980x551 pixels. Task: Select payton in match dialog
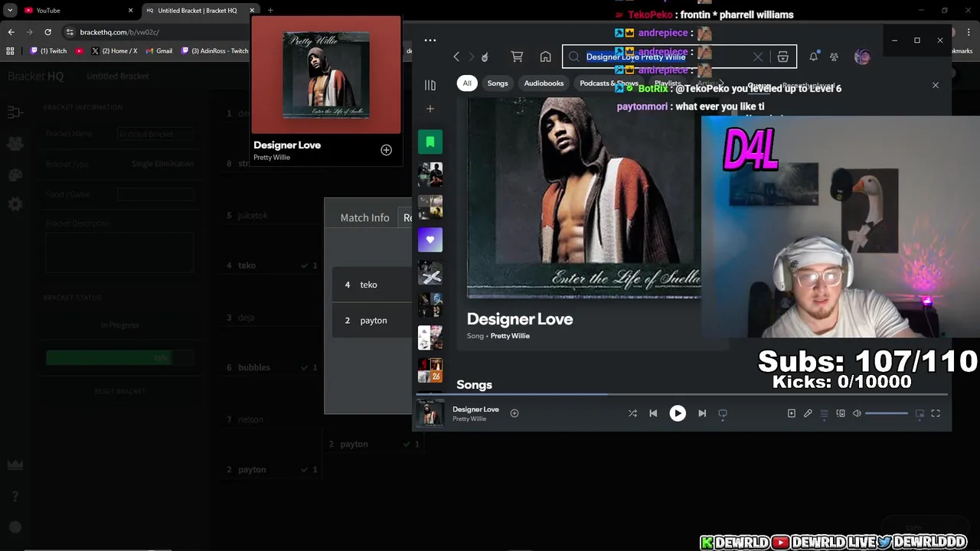tap(372, 321)
